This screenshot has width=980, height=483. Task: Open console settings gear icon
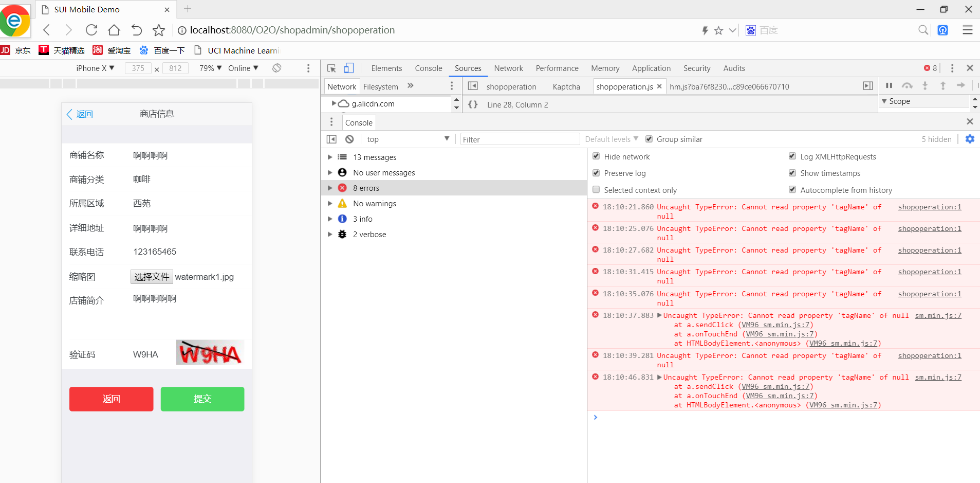tap(970, 139)
